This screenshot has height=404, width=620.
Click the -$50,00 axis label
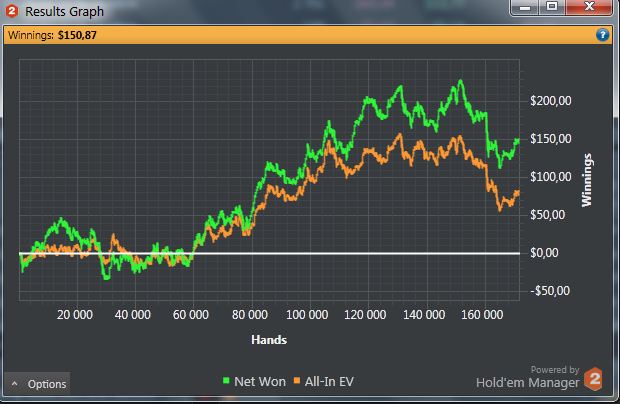[x=550, y=291]
